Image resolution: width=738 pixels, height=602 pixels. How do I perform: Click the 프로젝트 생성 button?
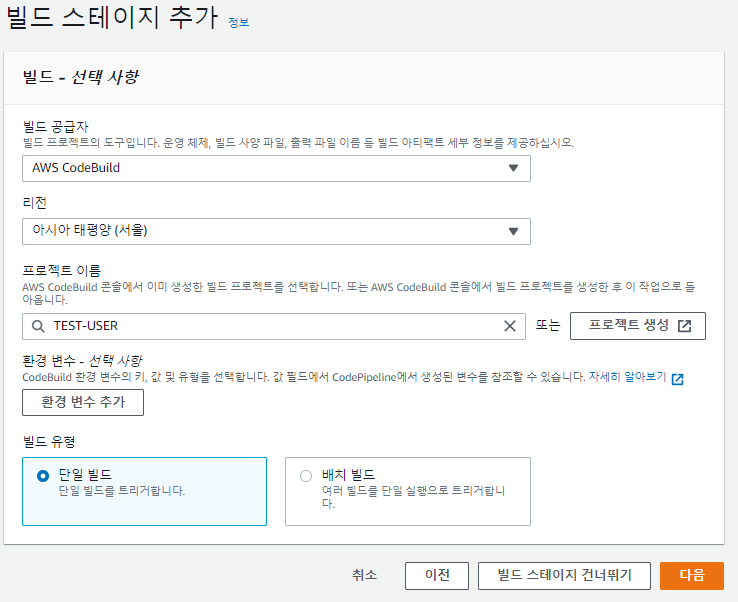pos(637,326)
